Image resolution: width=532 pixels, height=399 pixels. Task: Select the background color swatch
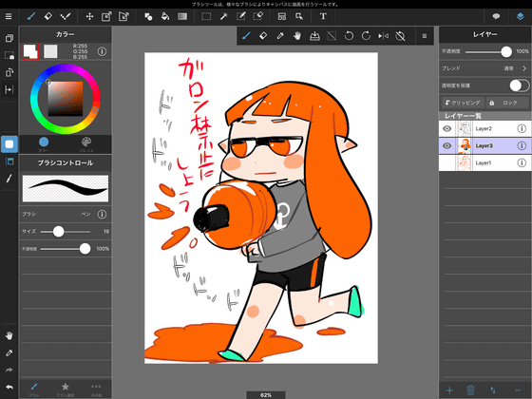[x=50, y=51]
